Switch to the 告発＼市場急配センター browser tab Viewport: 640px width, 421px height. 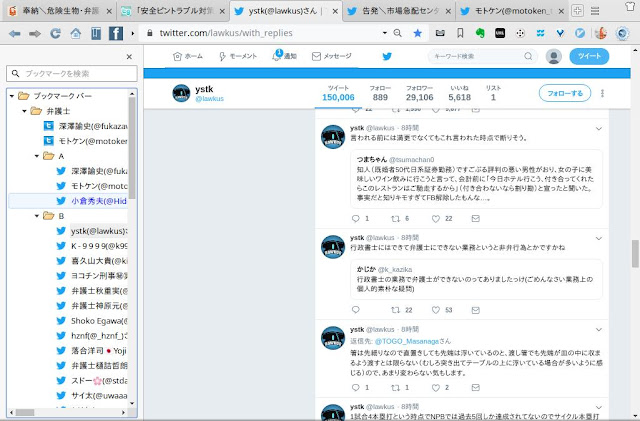400,11
